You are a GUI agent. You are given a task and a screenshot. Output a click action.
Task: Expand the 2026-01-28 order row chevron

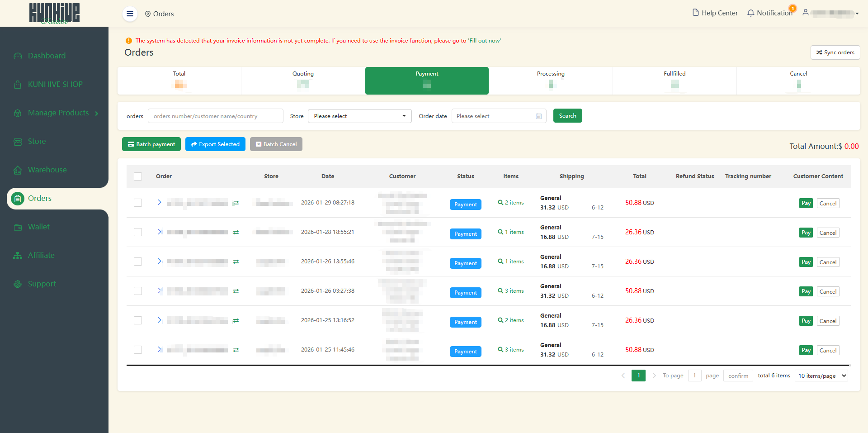pos(159,232)
